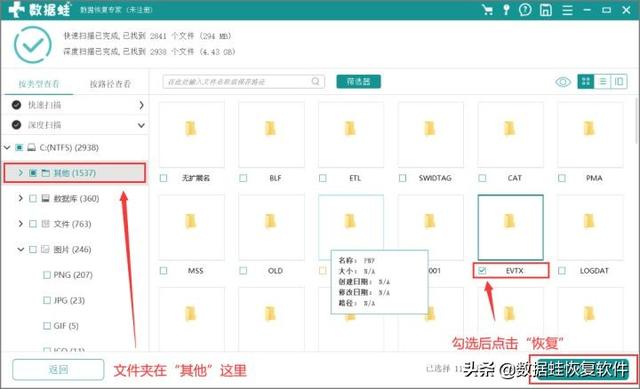This screenshot has width=640, height=389.
Task: Select the ETL folder thumbnail
Action: (x=351, y=134)
